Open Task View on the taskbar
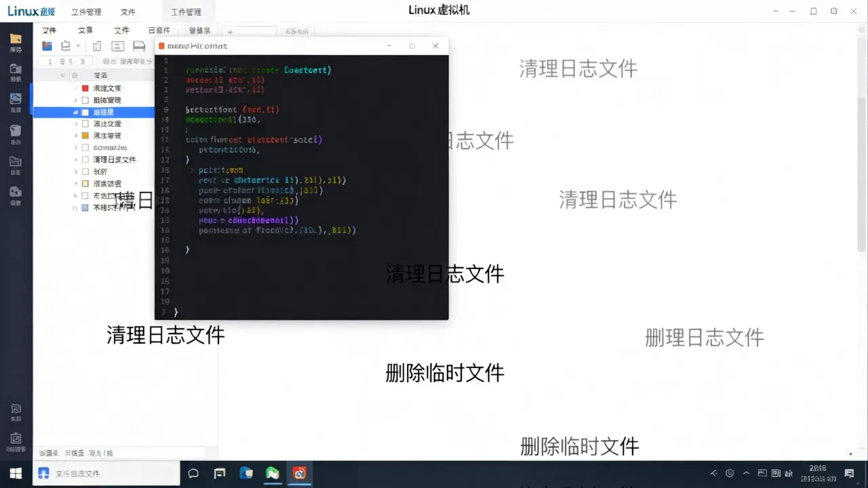 220,473
